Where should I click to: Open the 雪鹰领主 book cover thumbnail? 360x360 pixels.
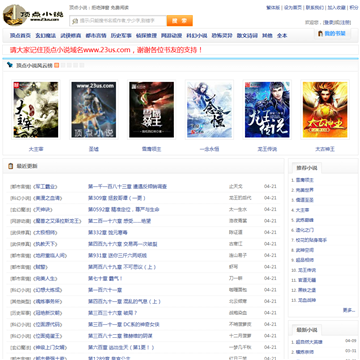coord(151,110)
